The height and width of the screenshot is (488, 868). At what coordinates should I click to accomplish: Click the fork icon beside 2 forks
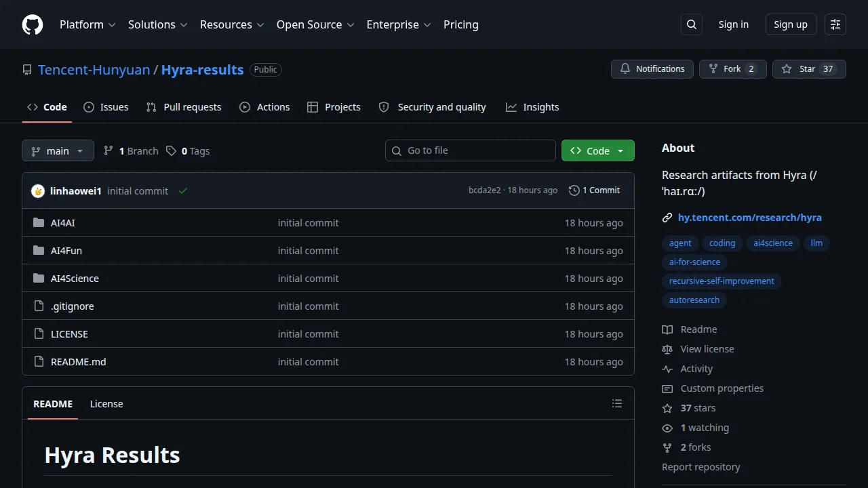click(x=667, y=447)
